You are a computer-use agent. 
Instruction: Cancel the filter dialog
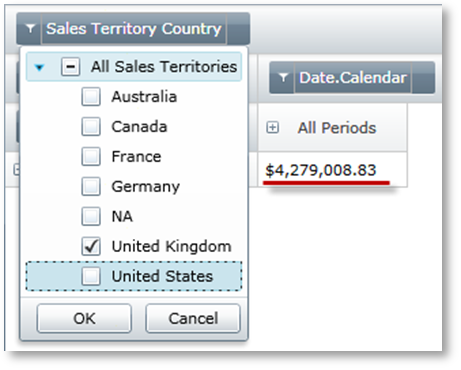193,318
